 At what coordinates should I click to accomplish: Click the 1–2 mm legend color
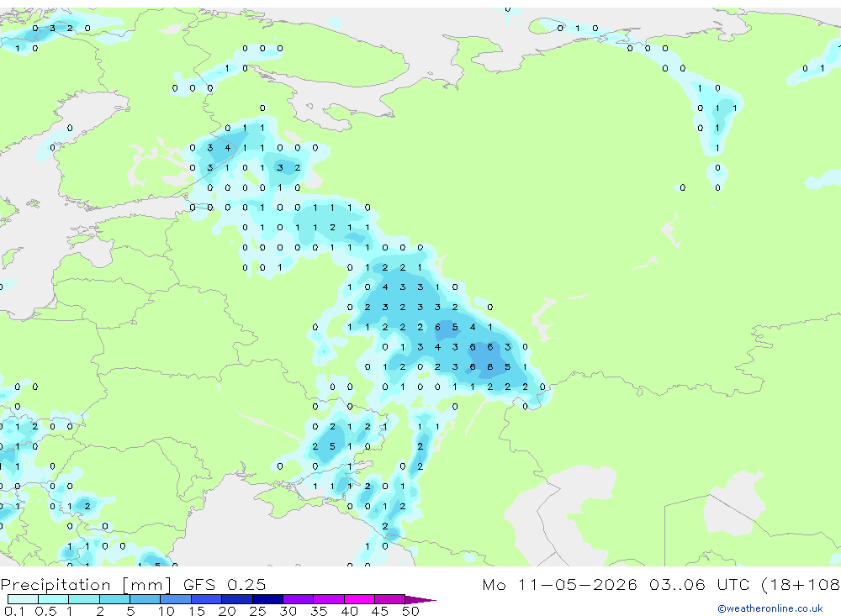tap(83, 599)
